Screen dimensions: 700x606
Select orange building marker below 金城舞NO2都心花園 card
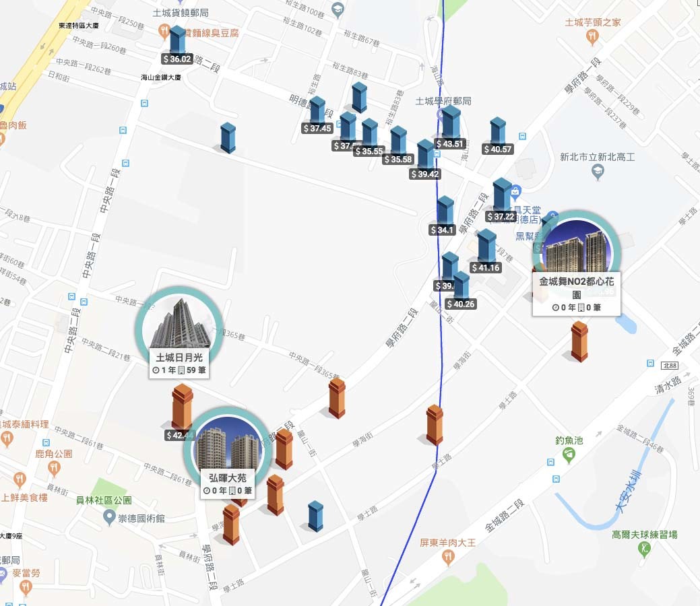[x=579, y=341]
